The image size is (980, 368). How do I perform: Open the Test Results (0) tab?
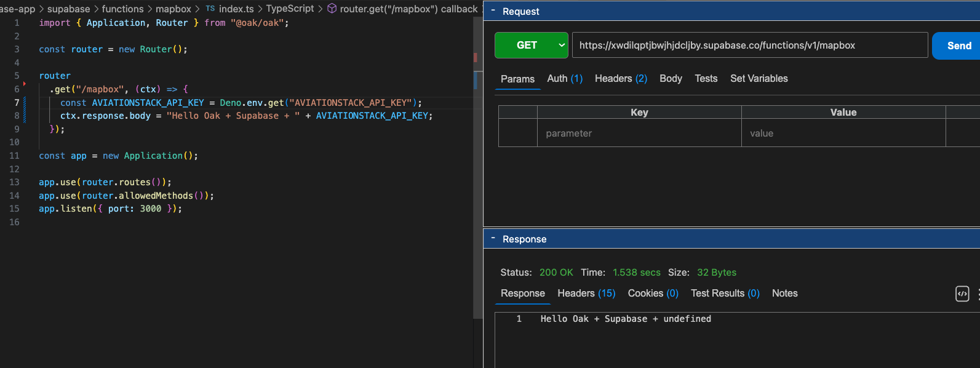point(725,294)
